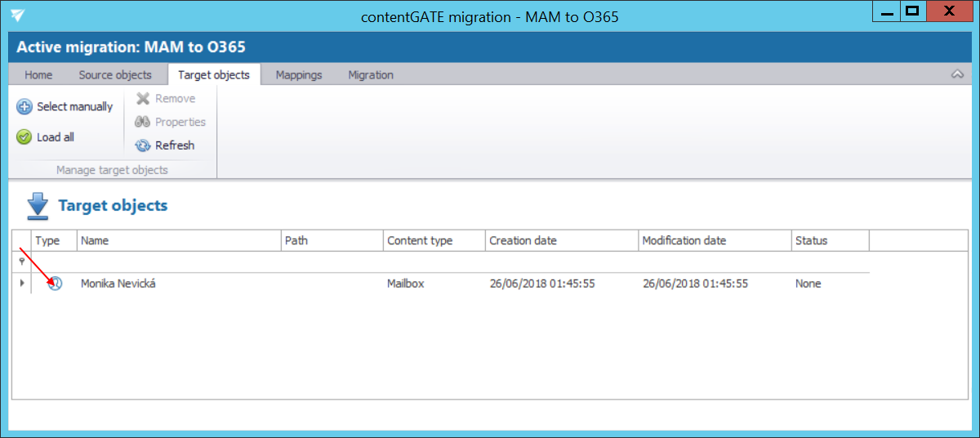980x438 pixels.
Task: Switch to the Source objects tab
Action: (115, 75)
